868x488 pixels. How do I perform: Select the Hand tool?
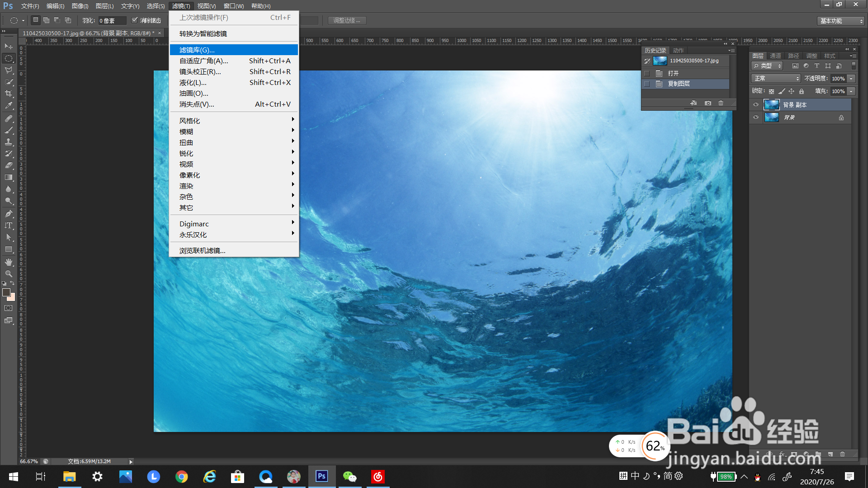click(x=9, y=262)
